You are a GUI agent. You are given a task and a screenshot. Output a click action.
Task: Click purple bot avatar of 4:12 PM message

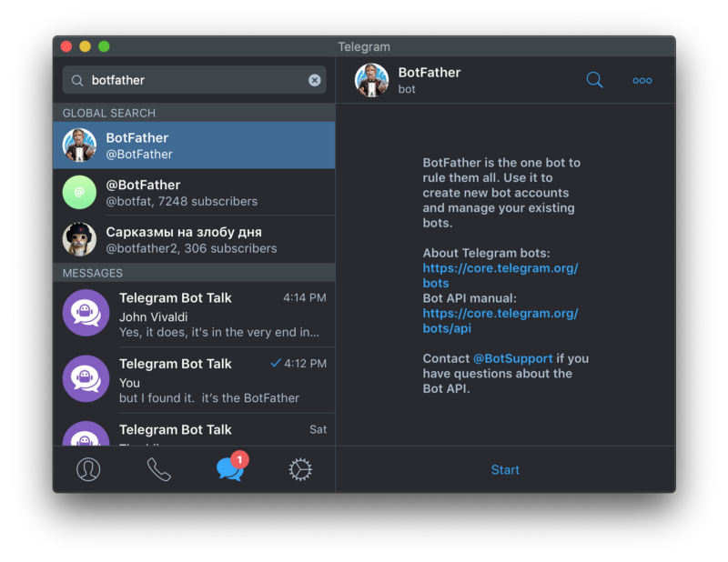pos(86,378)
